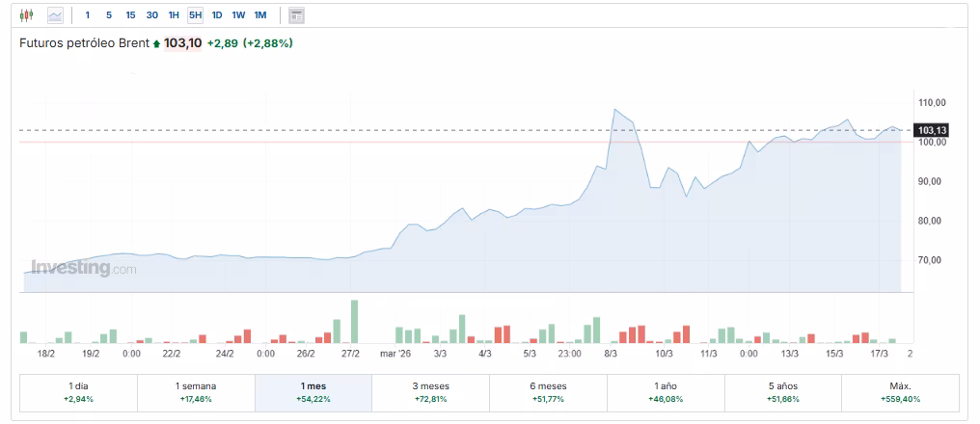Select the area chart type icon
Image resolution: width=980 pixels, height=424 pixels.
tap(56, 15)
